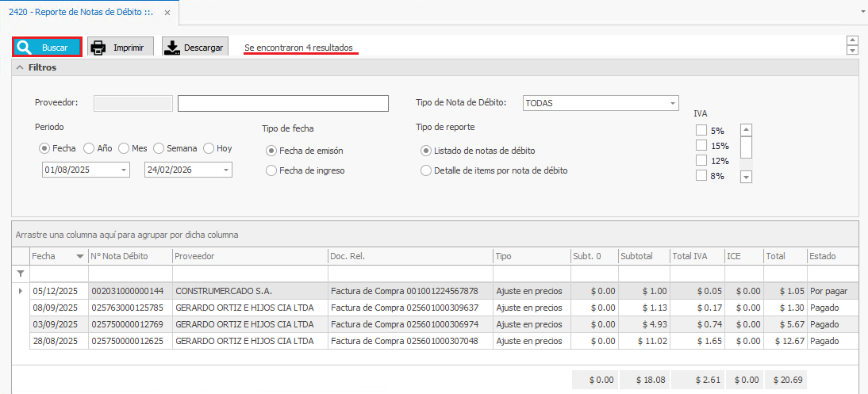Click the Descargar download icon
The image size is (868, 394).
coord(172,48)
